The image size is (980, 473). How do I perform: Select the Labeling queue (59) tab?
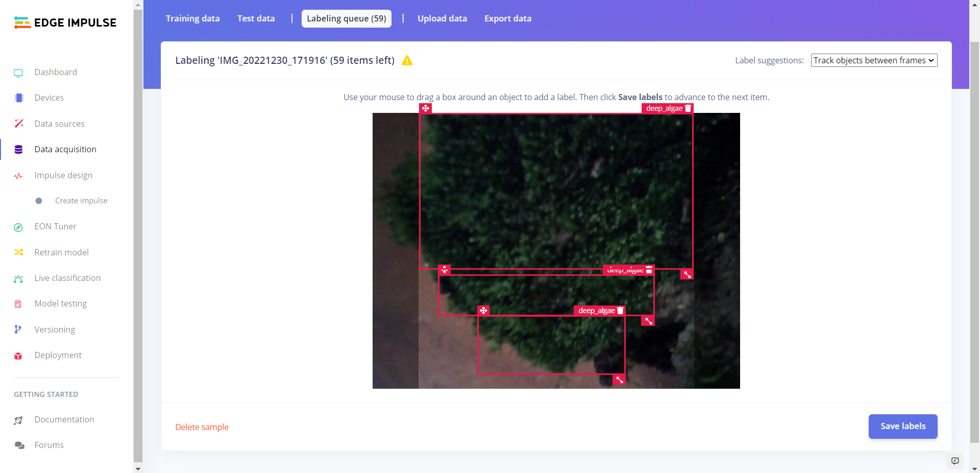(347, 18)
